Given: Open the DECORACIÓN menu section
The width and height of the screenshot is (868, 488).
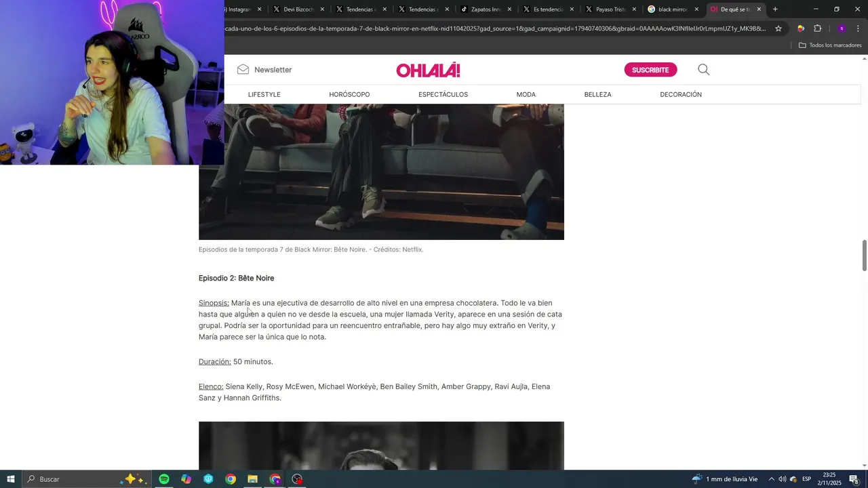Looking at the screenshot, I should pyautogui.click(x=681, y=94).
